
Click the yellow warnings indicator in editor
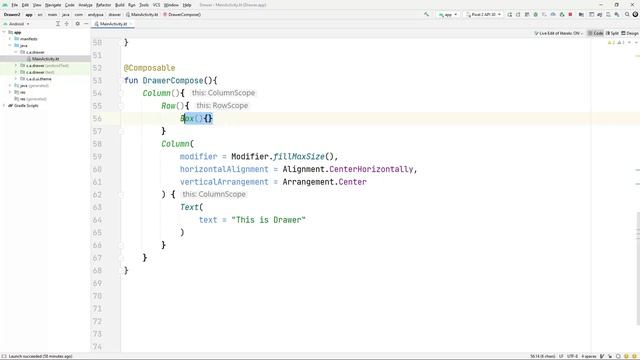click(611, 42)
